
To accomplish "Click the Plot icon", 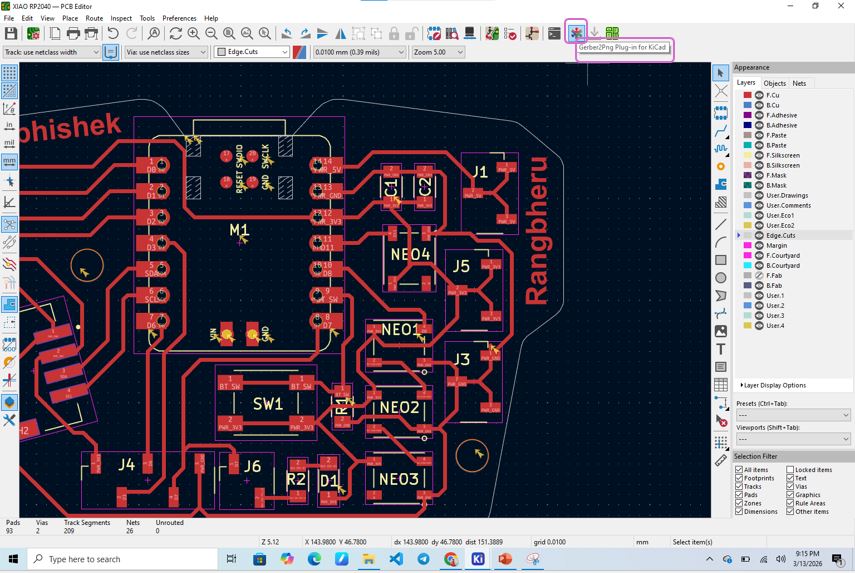I will (x=92, y=34).
